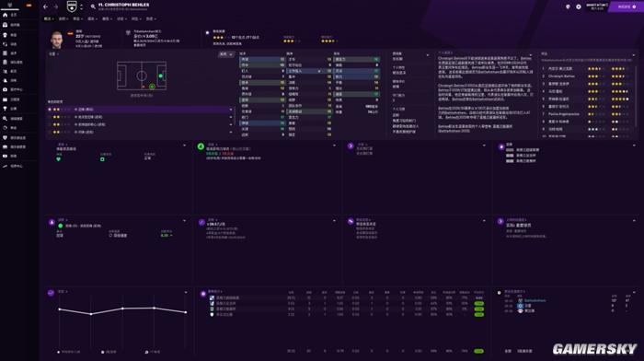Open the Contract player menu tab
This screenshot has width=644, height=361.
(63, 19)
